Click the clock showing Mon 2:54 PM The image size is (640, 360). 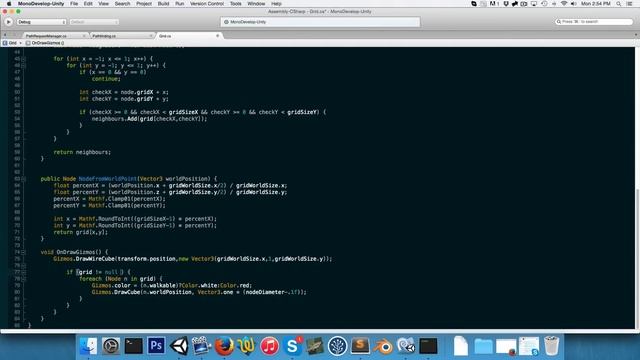(596, 4)
